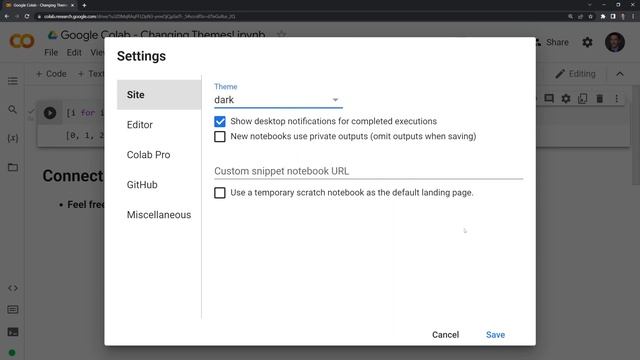Select the Miscellaneous settings tab
The image size is (640, 360).
(159, 215)
